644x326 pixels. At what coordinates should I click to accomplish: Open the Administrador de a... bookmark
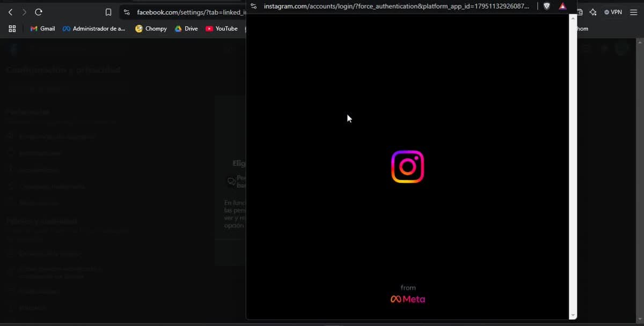(94, 28)
